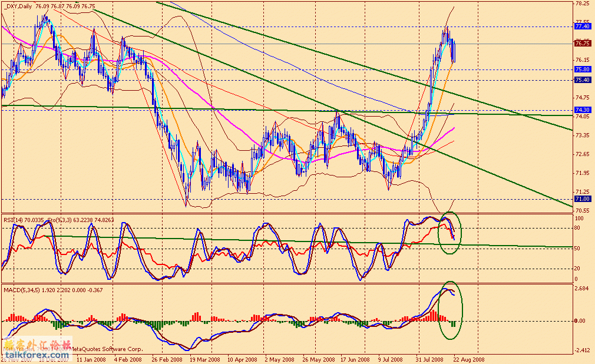Click the 74.30 blue price level label

click(x=582, y=110)
